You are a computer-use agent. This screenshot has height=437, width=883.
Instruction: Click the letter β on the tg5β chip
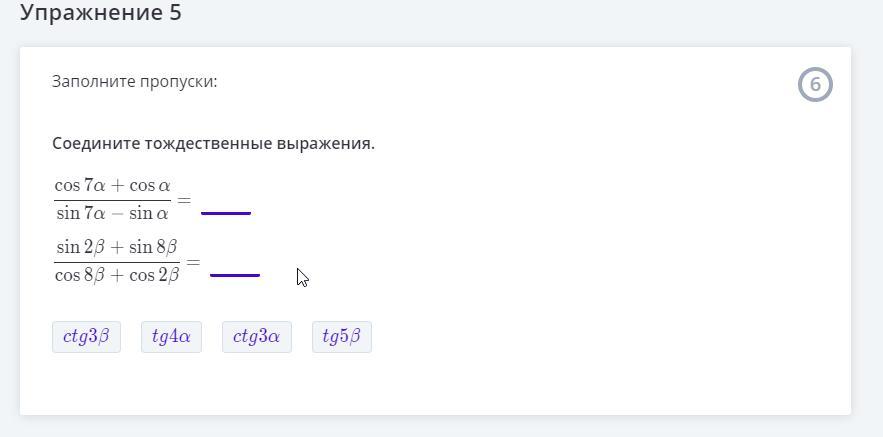pyautogui.click(x=355, y=337)
